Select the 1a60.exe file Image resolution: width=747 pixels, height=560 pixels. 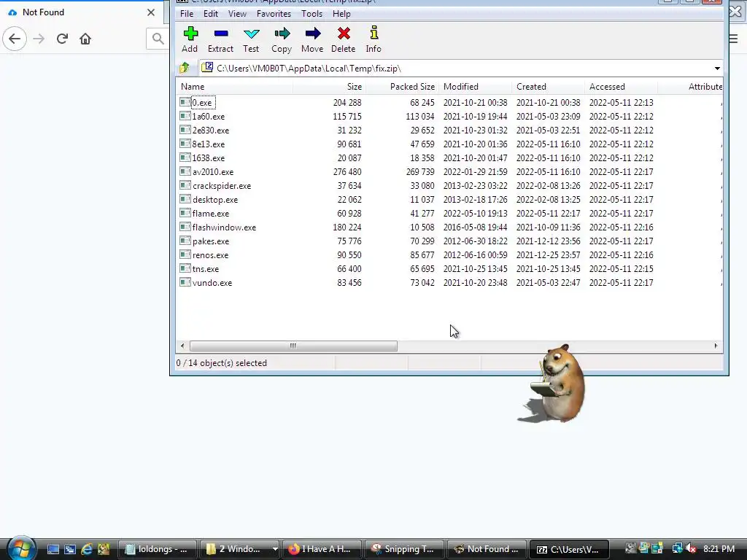point(208,116)
